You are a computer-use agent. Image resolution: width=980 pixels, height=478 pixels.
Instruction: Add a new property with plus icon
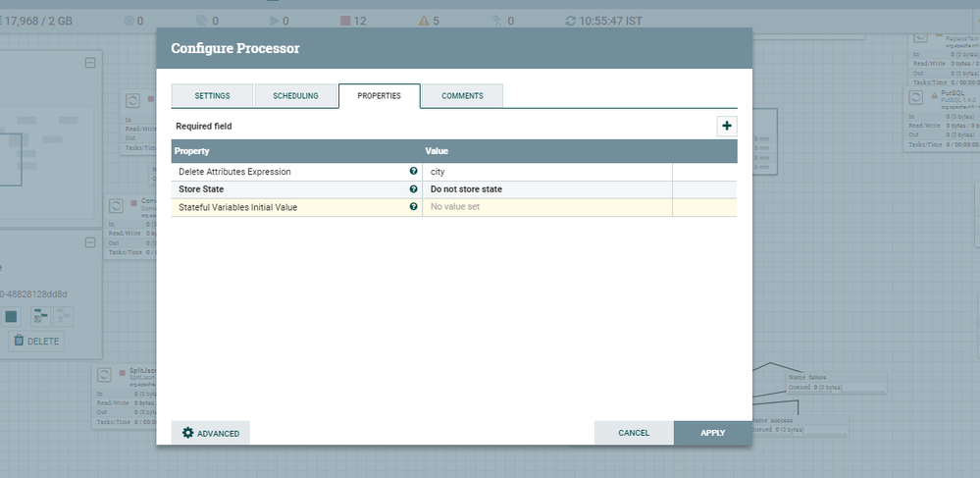pyautogui.click(x=727, y=126)
